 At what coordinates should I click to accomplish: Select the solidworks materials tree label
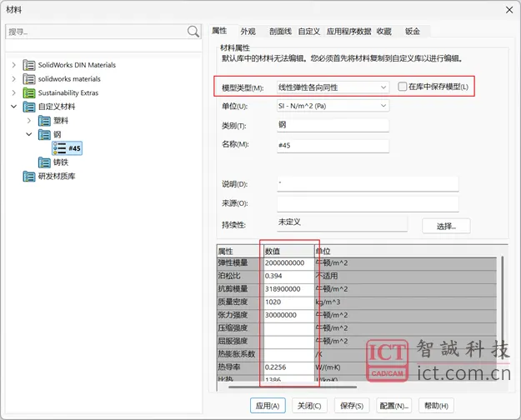coord(69,79)
